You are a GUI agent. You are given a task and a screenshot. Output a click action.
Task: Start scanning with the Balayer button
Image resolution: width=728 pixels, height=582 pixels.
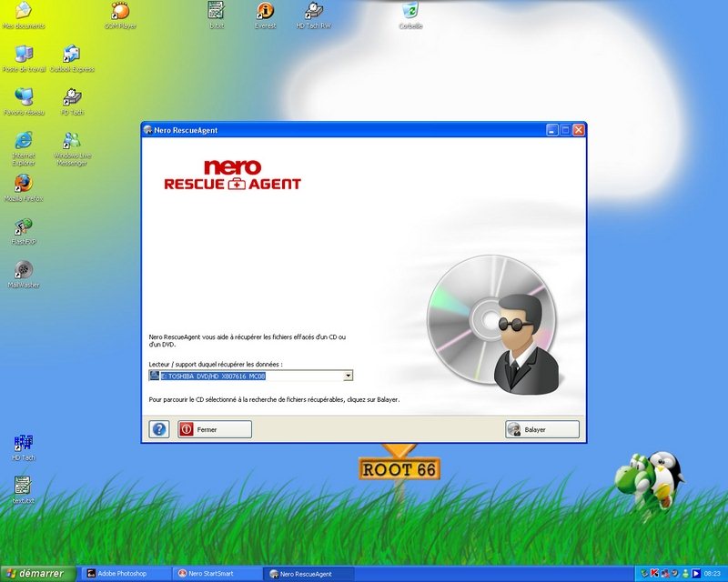[542, 429]
